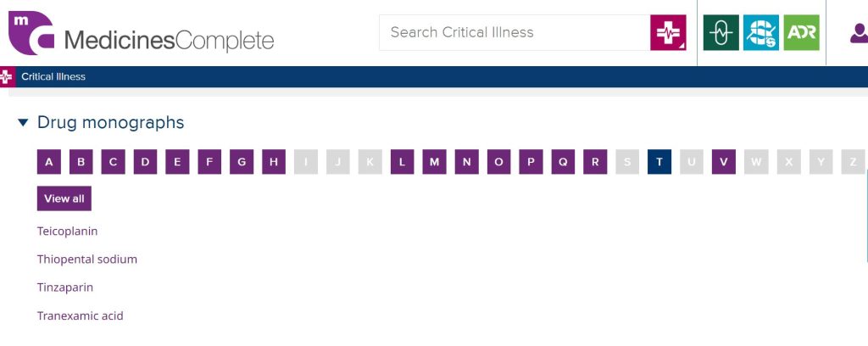Click the magenta Critical Illness search icon
Viewport: 868px width, 346px height.
pyautogui.click(x=668, y=33)
